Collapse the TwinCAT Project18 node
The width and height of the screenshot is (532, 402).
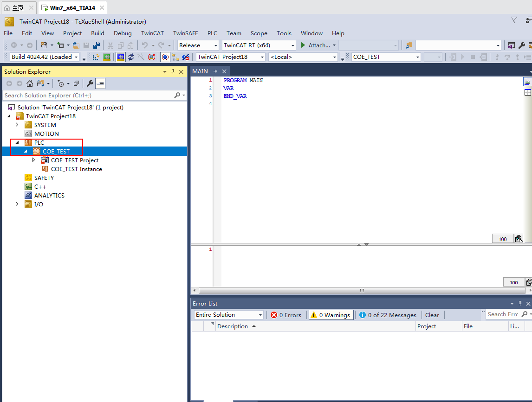9,116
